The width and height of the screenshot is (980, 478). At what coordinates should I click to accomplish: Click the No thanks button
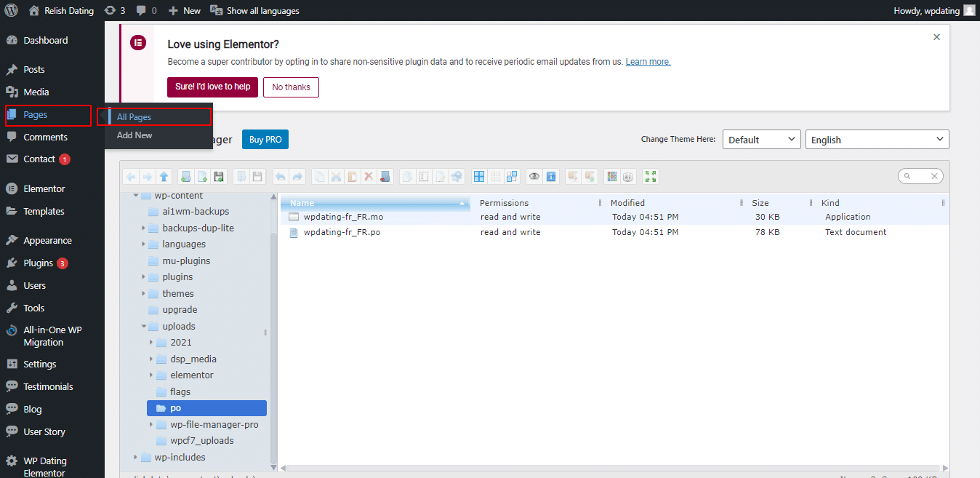tap(291, 87)
